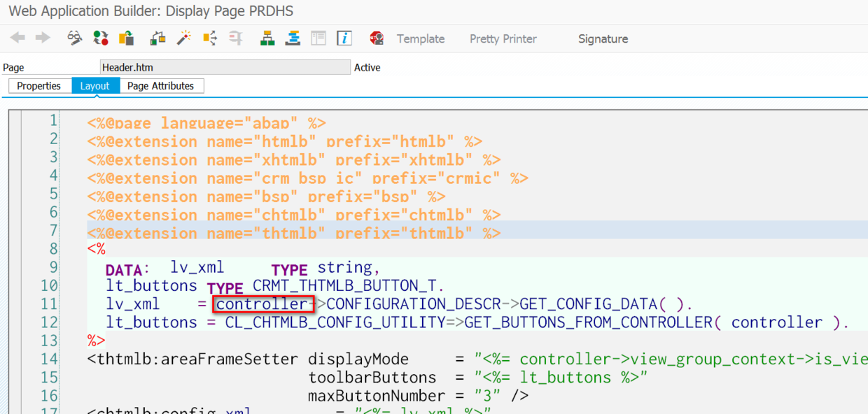Viewport: 868px width, 414px height.
Task: Click line number 7 in gutter
Action: tap(53, 230)
